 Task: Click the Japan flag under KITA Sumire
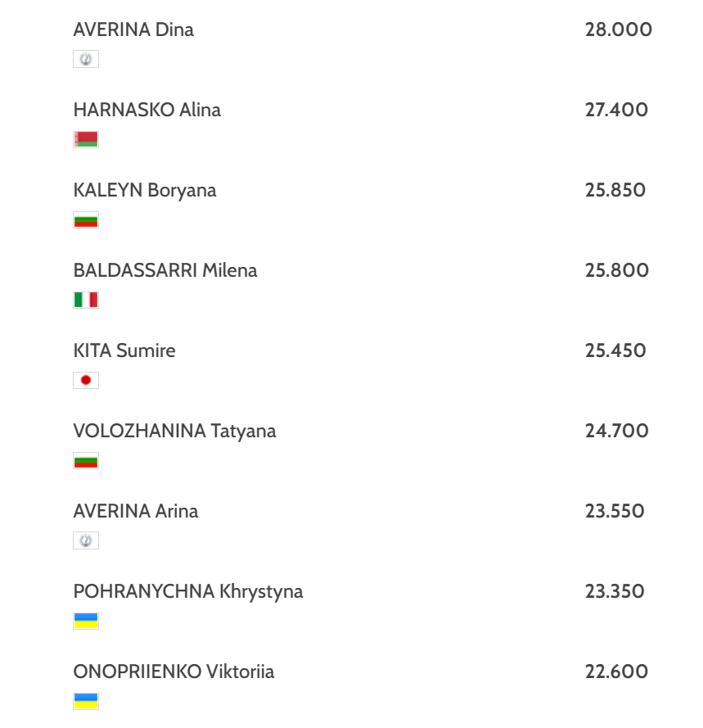[86, 380]
